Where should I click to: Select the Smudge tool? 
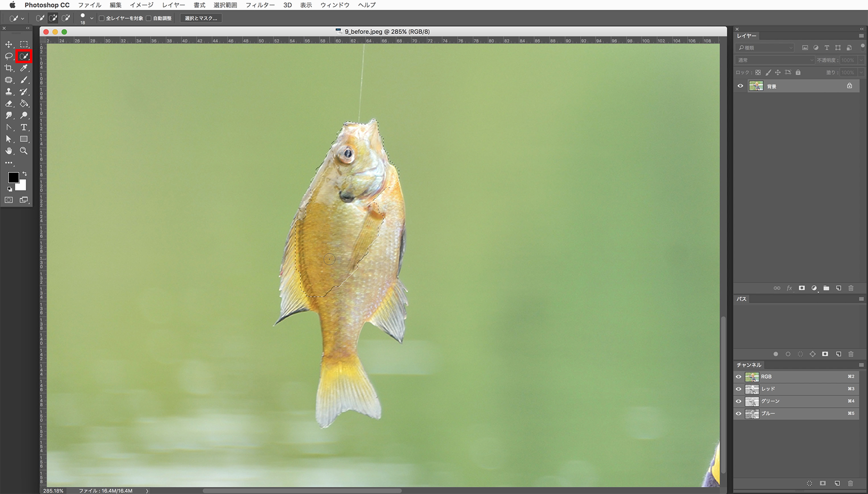(x=9, y=115)
